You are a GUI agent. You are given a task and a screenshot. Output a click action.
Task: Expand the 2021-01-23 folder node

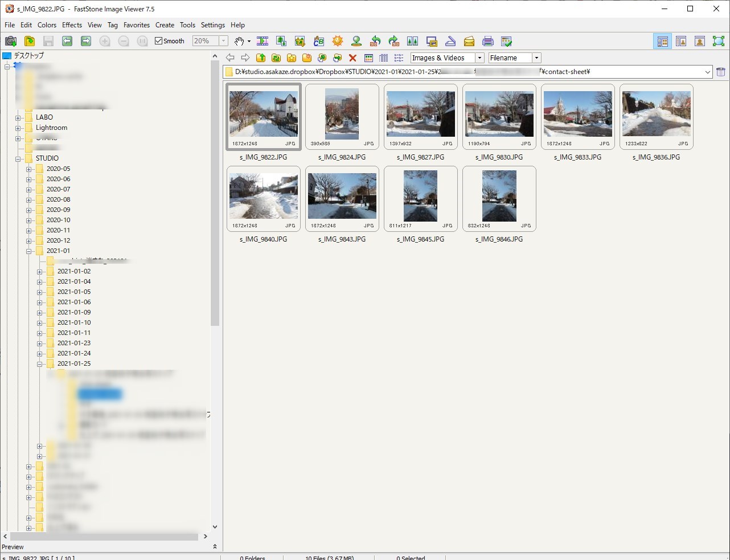40,343
